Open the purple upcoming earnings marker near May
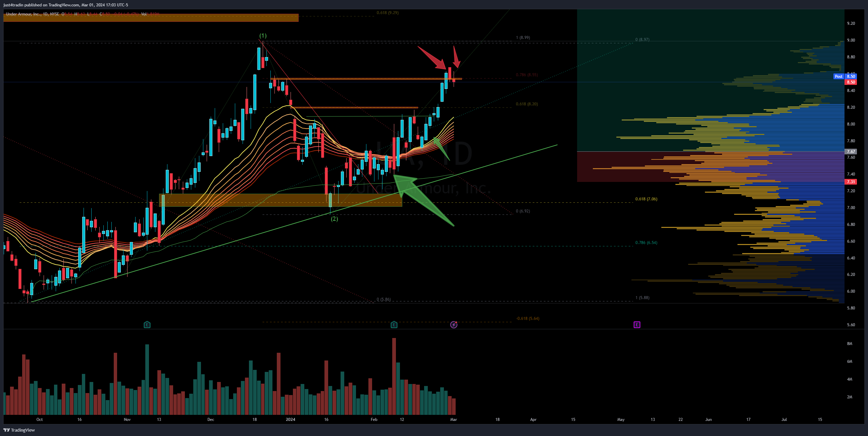This screenshot has height=436, width=868. click(x=637, y=325)
